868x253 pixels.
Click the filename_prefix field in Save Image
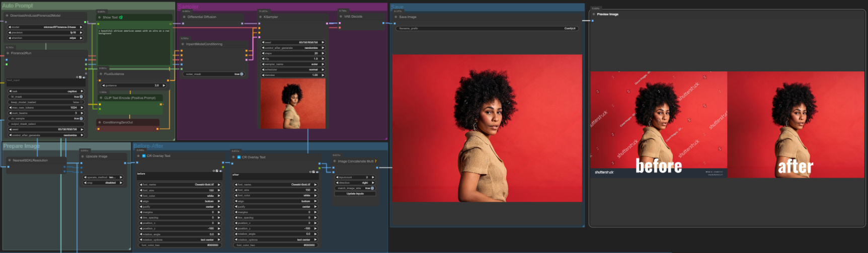click(487, 29)
